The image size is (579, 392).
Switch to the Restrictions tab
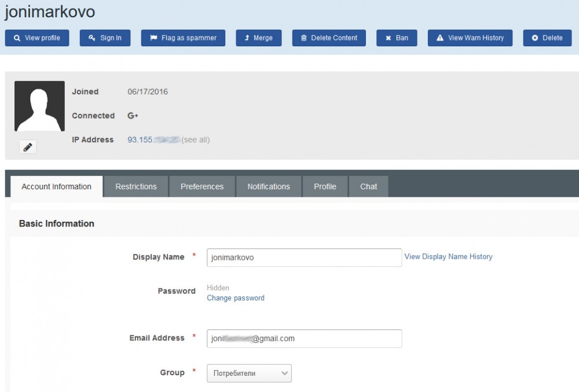[136, 186]
